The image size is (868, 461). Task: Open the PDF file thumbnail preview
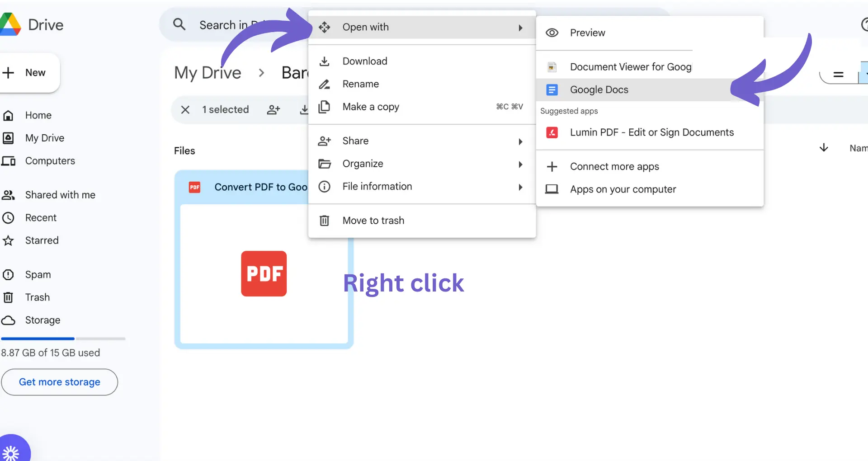coord(264,273)
